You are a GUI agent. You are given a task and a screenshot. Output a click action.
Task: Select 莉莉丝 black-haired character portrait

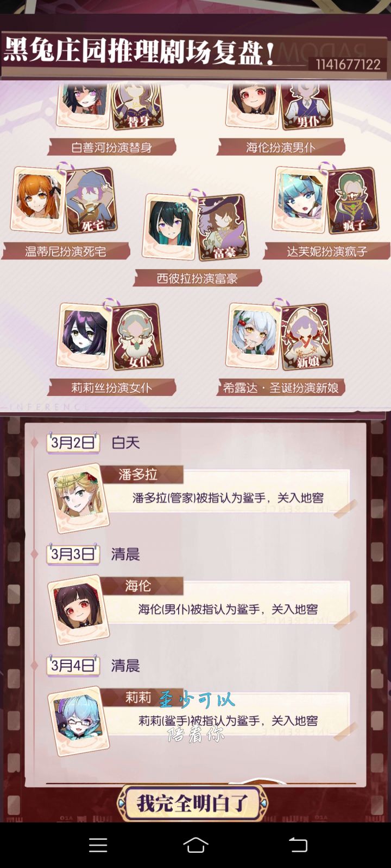85,335
